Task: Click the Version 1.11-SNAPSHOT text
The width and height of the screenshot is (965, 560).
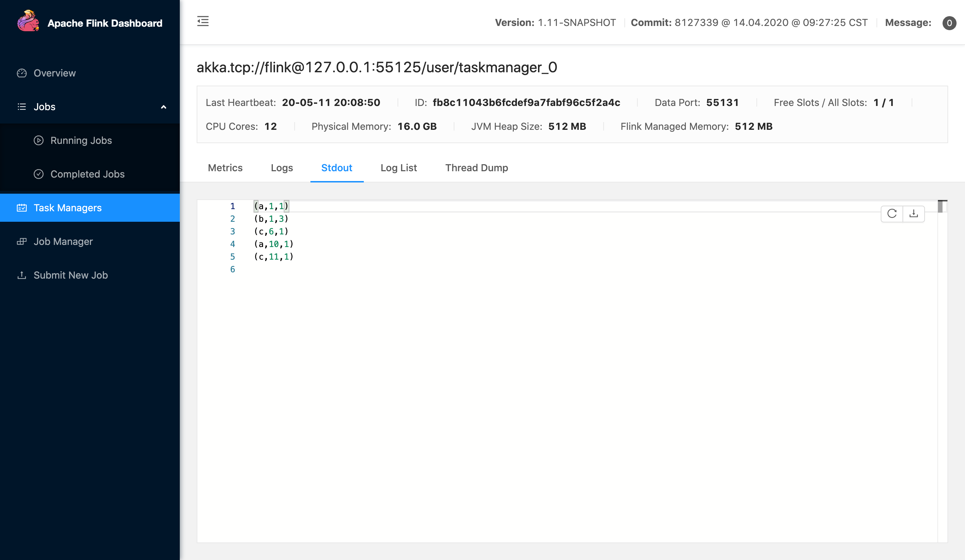Action: coord(555,22)
